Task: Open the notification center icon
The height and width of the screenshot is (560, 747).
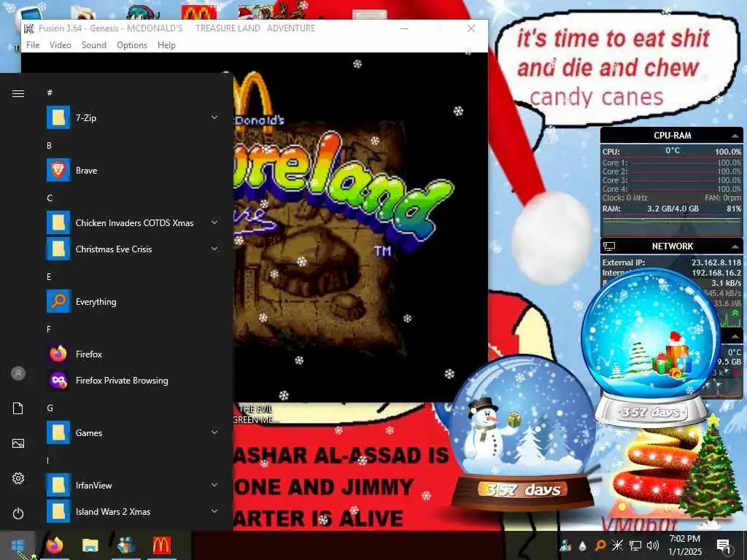Action: pyautogui.click(x=724, y=546)
